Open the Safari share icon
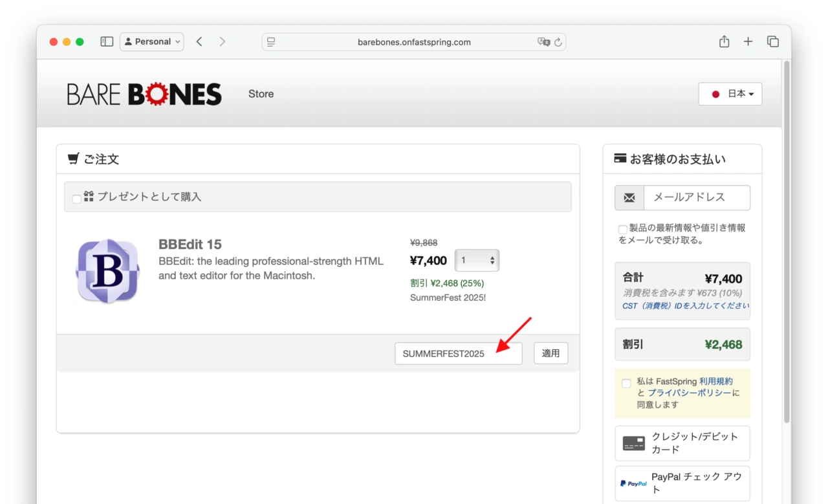The height and width of the screenshot is (504, 828). (x=724, y=41)
